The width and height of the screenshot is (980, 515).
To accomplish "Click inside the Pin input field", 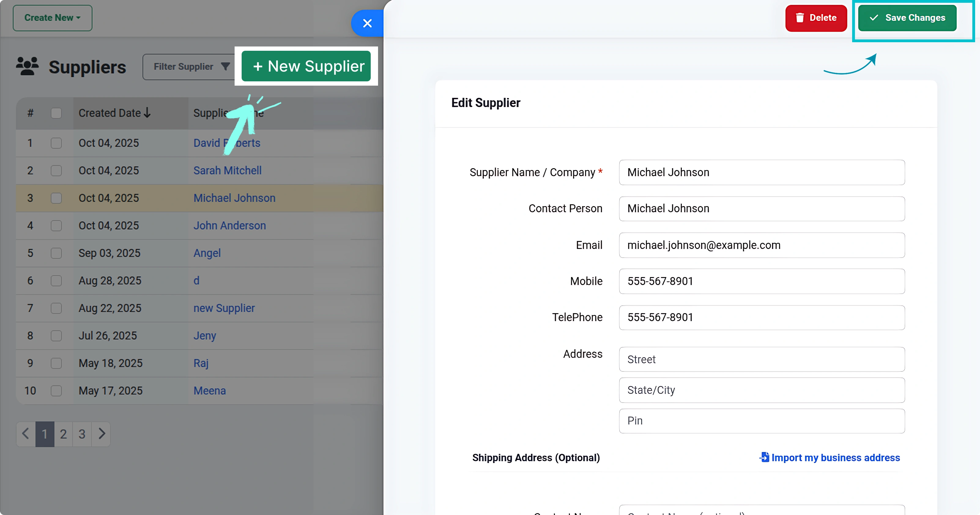I will click(761, 421).
